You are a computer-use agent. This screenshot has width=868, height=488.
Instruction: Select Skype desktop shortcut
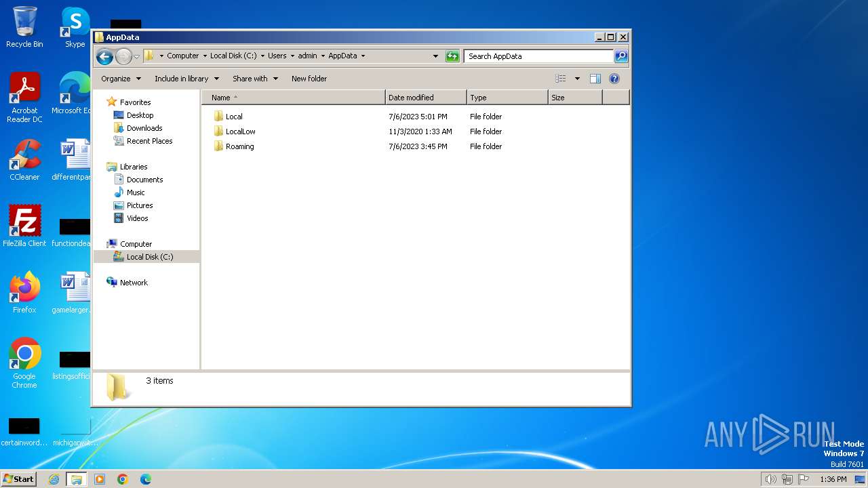click(x=75, y=28)
